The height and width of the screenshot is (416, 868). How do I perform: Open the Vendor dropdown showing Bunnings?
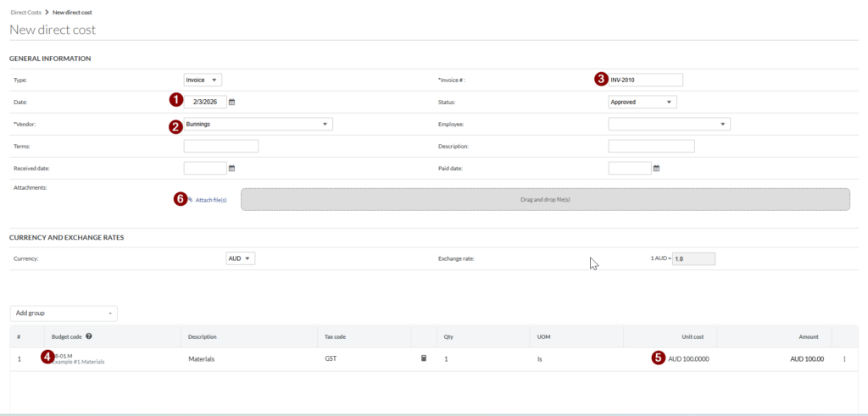coord(258,124)
